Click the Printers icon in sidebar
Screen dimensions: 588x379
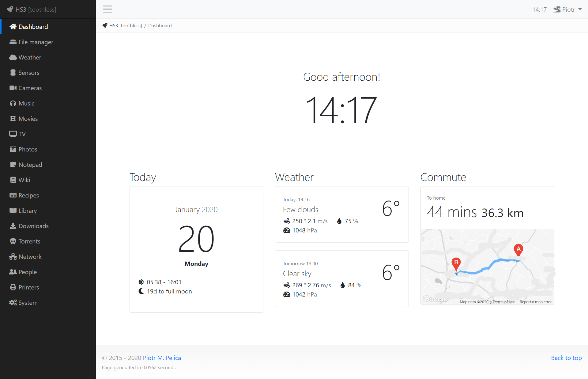(x=13, y=287)
